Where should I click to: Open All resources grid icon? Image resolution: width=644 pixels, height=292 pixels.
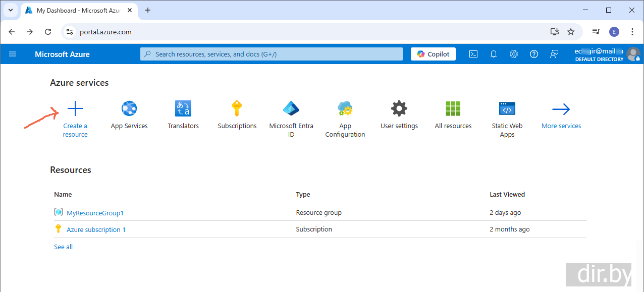click(x=453, y=108)
